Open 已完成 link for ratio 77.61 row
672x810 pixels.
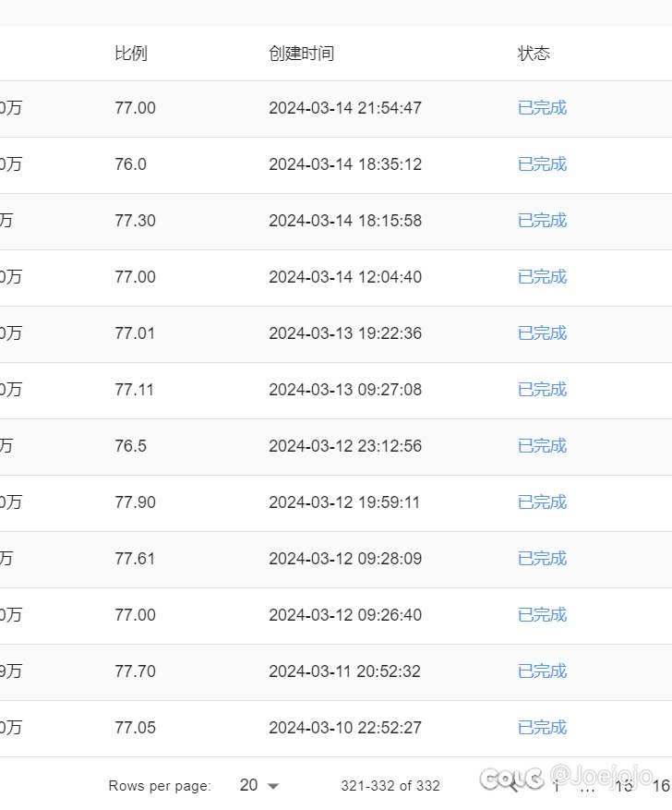click(542, 559)
